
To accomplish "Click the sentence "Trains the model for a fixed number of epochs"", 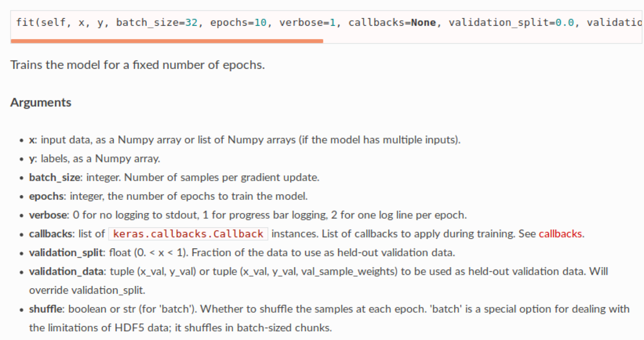I will point(137,65).
